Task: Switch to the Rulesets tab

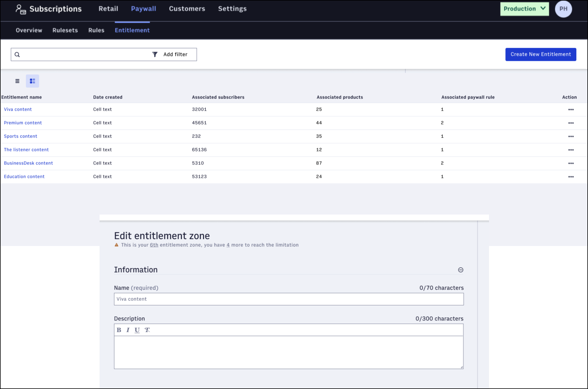Action: pyautogui.click(x=65, y=30)
